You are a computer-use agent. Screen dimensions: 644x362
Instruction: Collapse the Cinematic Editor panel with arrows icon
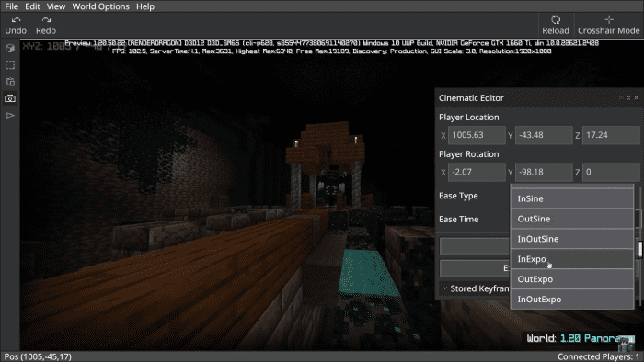[x=628, y=97]
